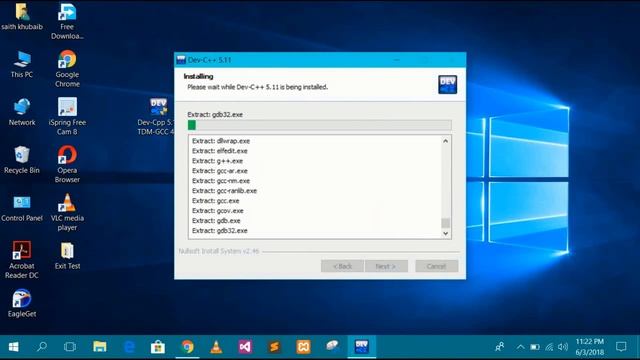Open Task View on the taskbar
640x360 pixels.
pyautogui.click(x=70, y=347)
